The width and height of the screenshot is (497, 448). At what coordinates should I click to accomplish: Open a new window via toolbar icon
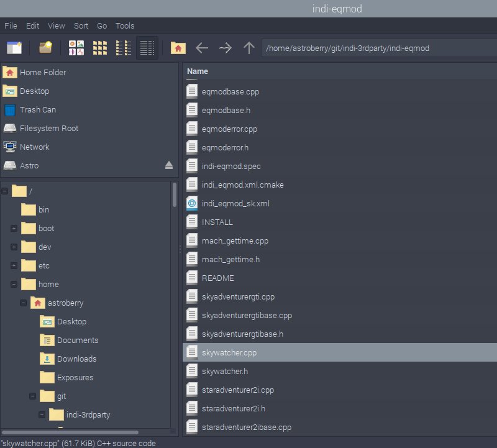pyautogui.click(x=14, y=48)
